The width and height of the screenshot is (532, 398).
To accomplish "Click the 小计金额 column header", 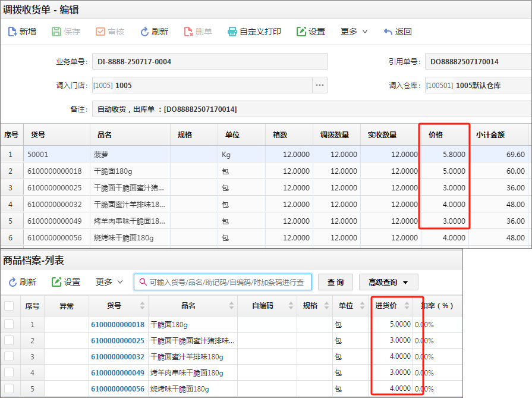I will coord(498,135).
